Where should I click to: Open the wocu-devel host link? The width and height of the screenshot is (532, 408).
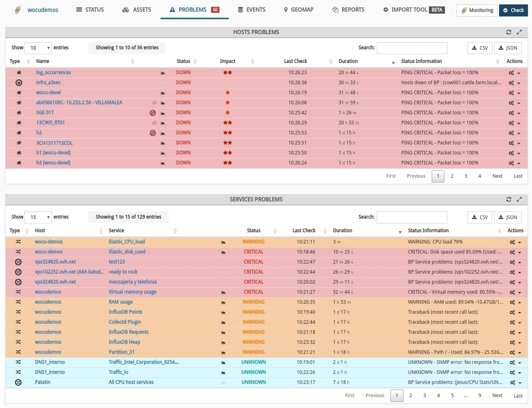[49, 93]
